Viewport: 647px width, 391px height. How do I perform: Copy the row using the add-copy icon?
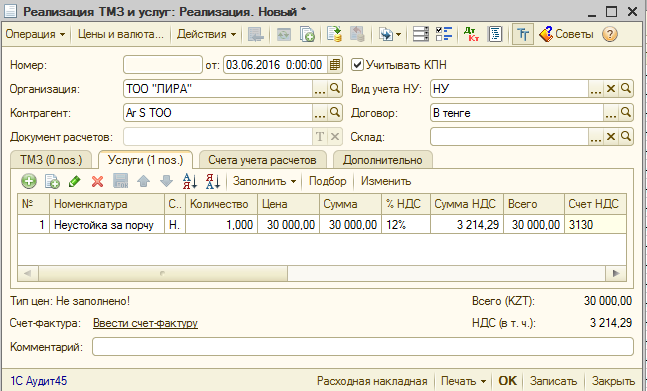[x=52, y=181]
